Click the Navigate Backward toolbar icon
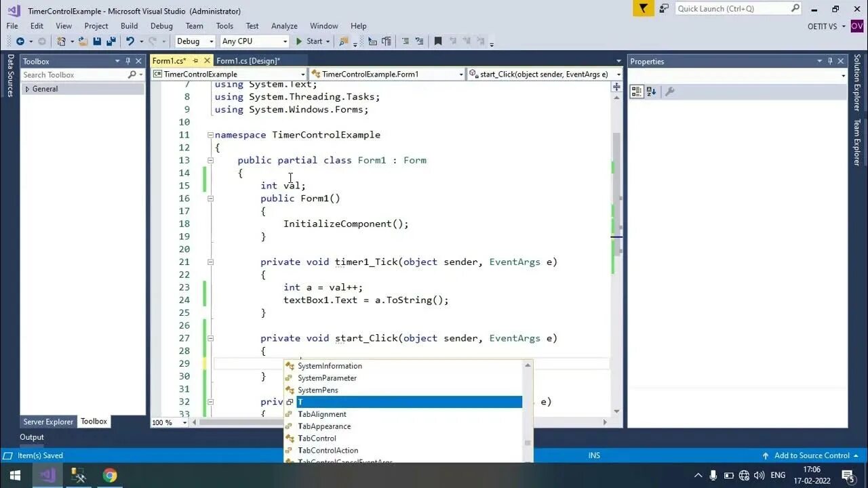The image size is (868, 488). click(x=20, y=41)
